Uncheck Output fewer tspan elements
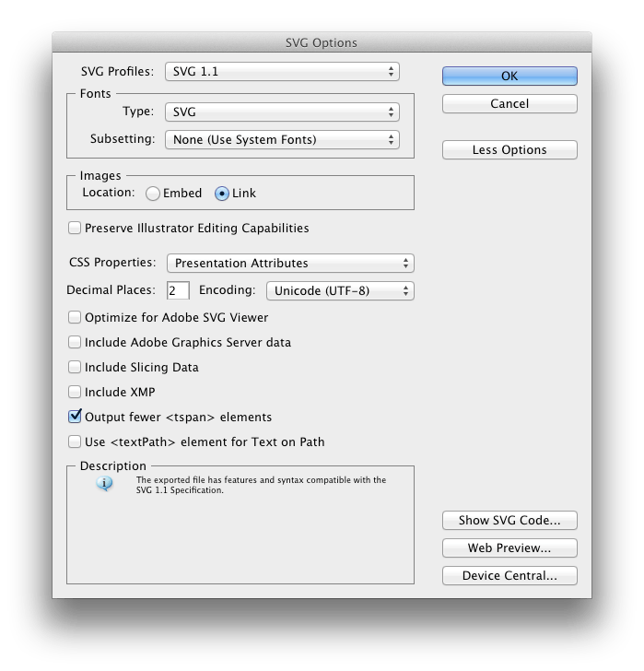The image size is (644, 671). [75, 416]
